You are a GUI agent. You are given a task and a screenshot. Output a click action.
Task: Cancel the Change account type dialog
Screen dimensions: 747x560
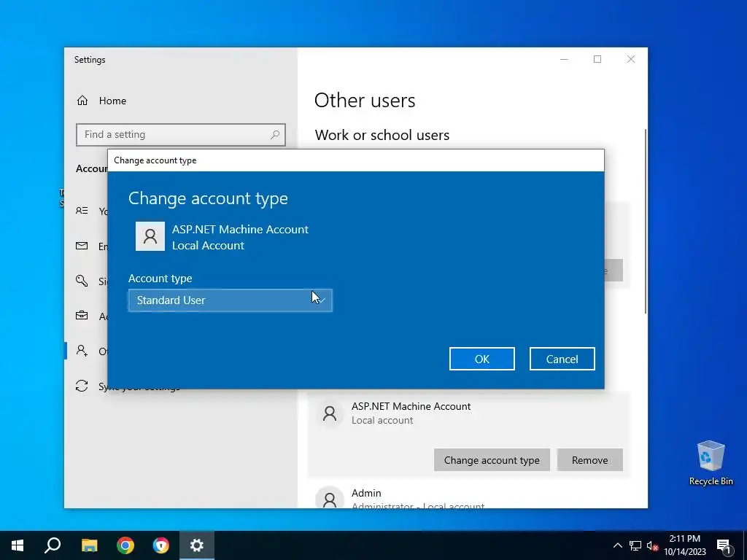pos(562,359)
